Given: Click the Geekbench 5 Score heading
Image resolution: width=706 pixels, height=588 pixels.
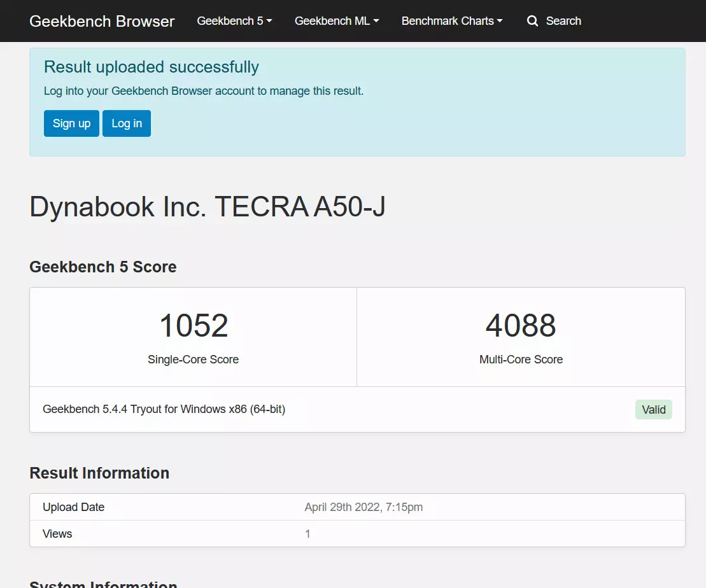Looking at the screenshot, I should click(x=103, y=267).
